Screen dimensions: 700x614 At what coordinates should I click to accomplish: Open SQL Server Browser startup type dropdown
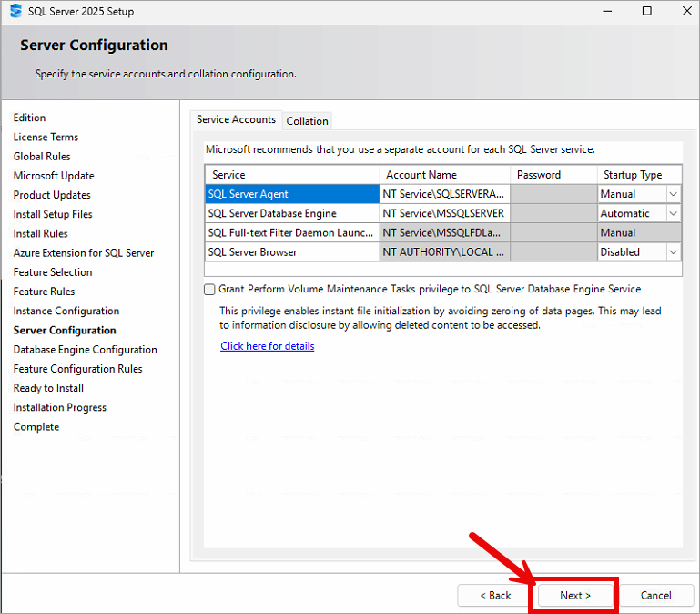point(673,252)
